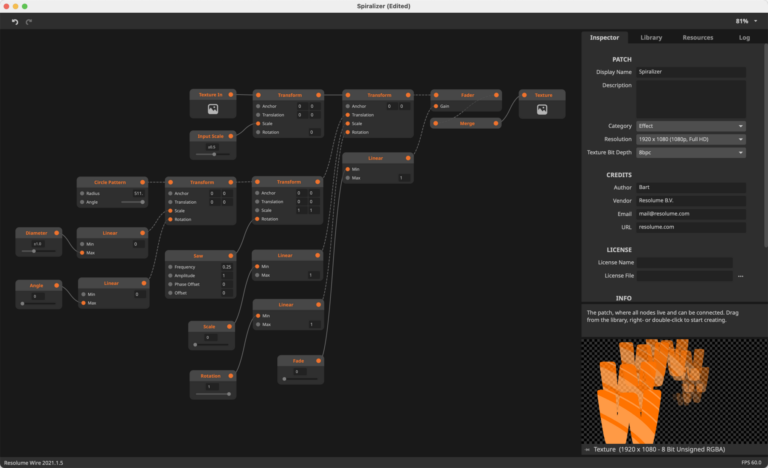The width and height of the screenshot is (768, 468).
Task: Click the Circle Pattern node's Radius input port
Action: (83, 192)
